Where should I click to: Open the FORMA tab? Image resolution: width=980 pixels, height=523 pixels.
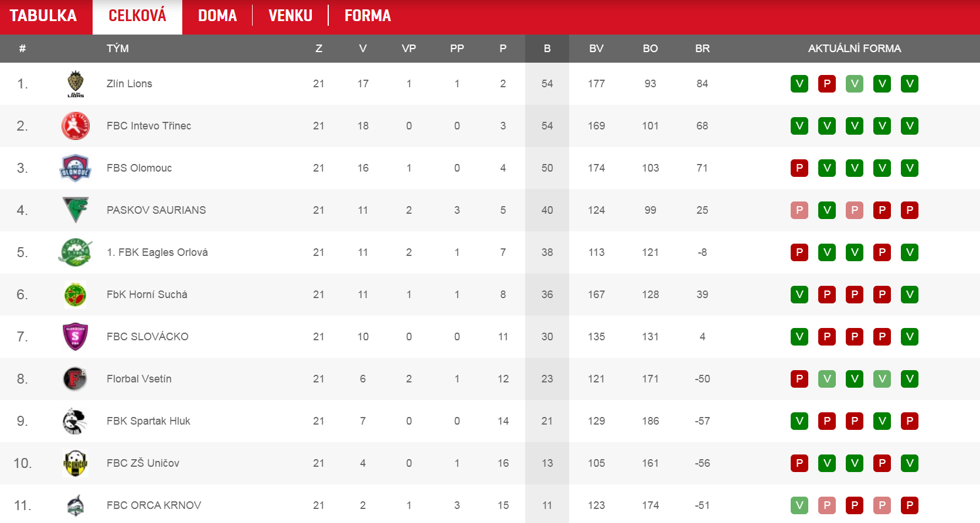tap(367, 16)
